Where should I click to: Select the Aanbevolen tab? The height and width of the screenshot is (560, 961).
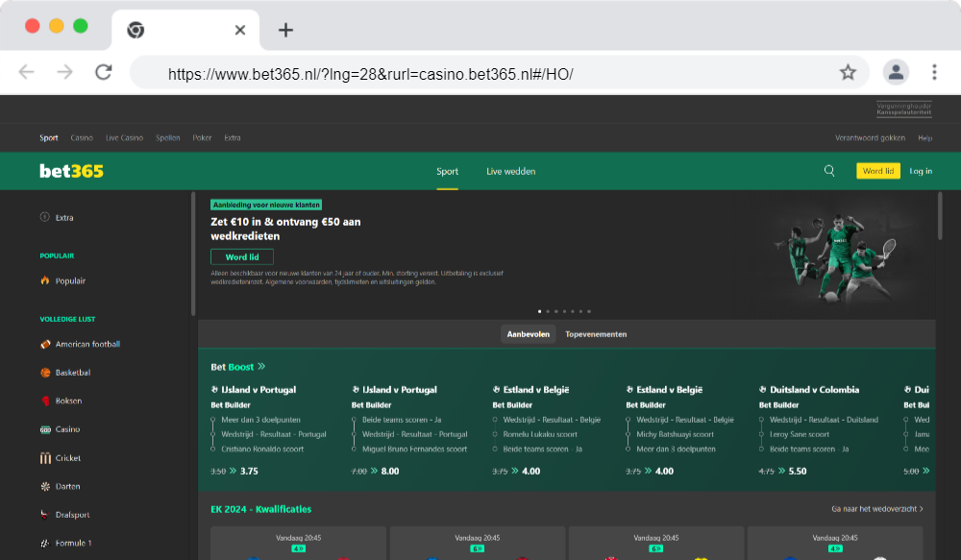pos(529,334)
